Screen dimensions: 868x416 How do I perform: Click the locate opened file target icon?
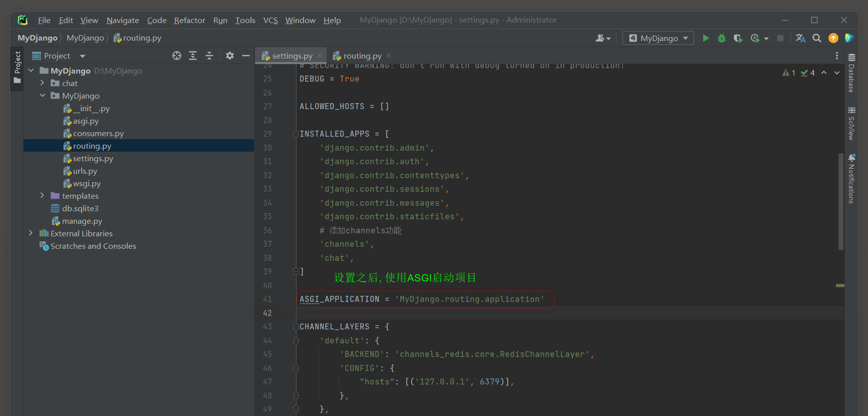[x=177, y=56]
